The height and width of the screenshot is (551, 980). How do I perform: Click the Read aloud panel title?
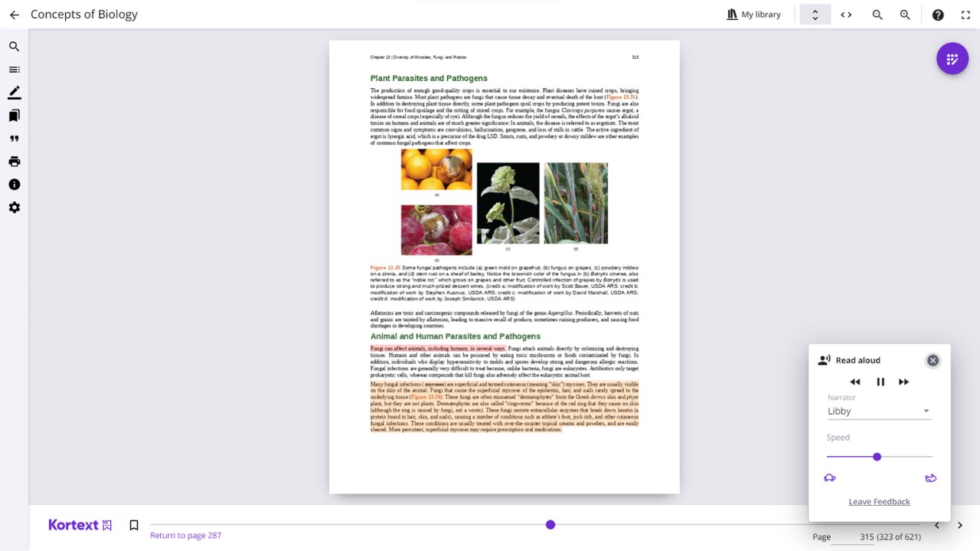(x=857, y=360)
